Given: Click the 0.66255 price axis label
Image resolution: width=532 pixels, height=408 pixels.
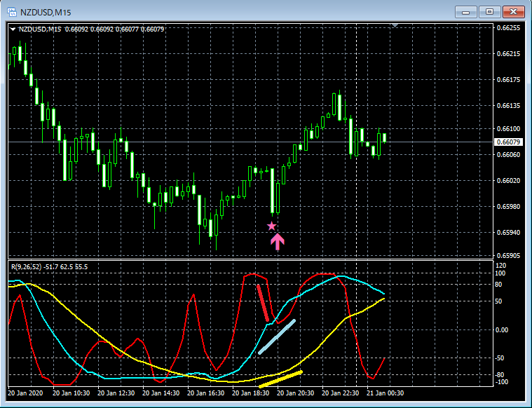Looking at the screenshot, I should coord(508,28).
